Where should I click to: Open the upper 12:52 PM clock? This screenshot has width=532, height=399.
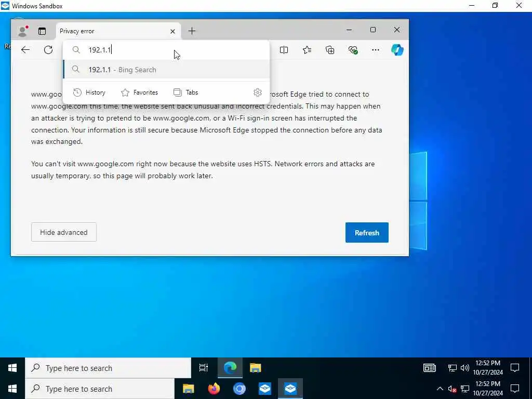click(x=488, y=367)
